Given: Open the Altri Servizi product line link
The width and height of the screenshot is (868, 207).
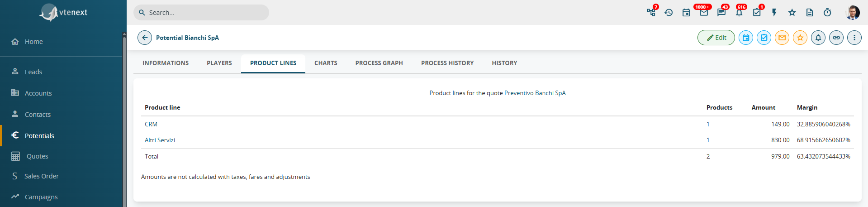Looking at the screenshot, I should (160, 140).
